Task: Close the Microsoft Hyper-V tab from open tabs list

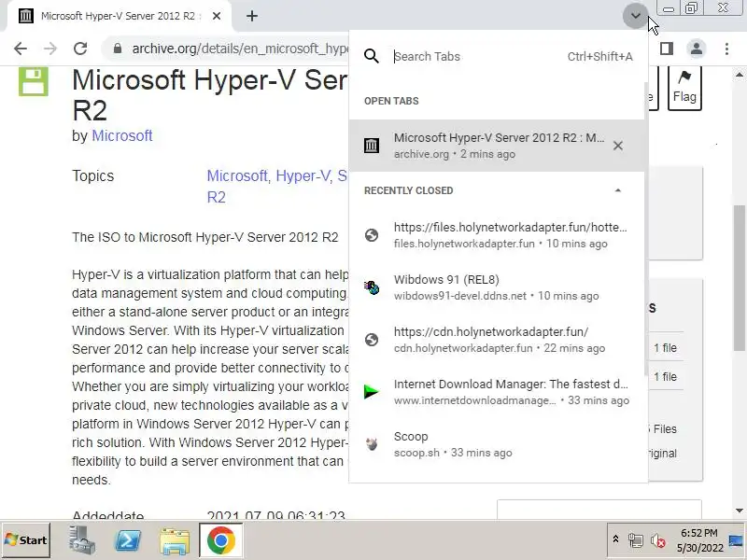Action: 617,146
